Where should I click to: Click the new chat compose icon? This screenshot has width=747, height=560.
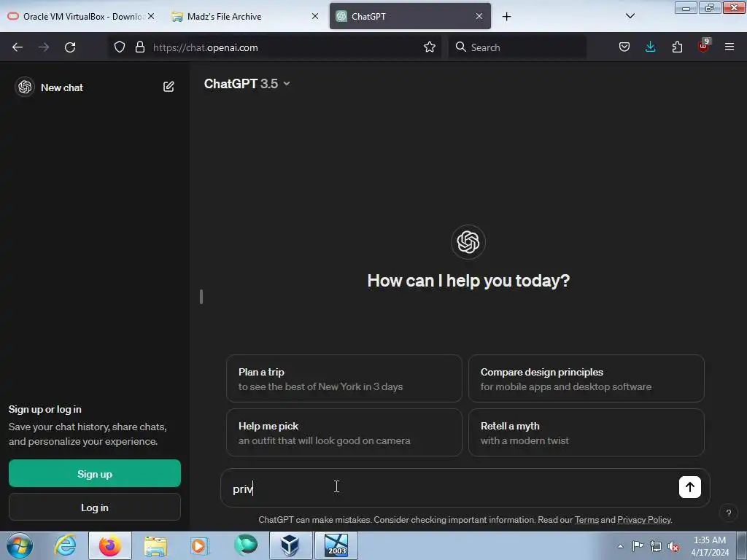[x=169, y=87]
